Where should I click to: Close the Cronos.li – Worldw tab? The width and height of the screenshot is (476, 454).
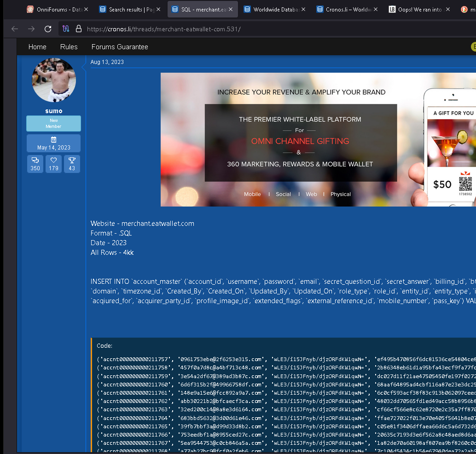point(376,9)
